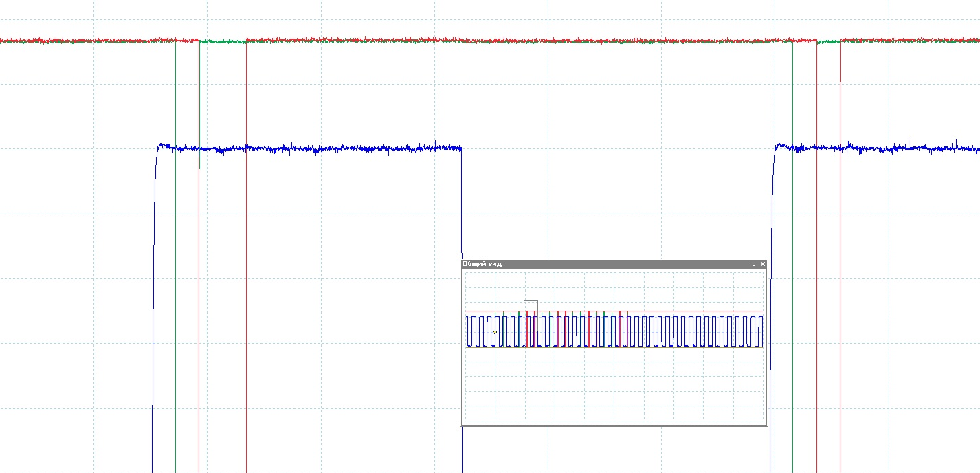
Task: Click the left green-only segment of the top trace
Action: pos(223,41)
